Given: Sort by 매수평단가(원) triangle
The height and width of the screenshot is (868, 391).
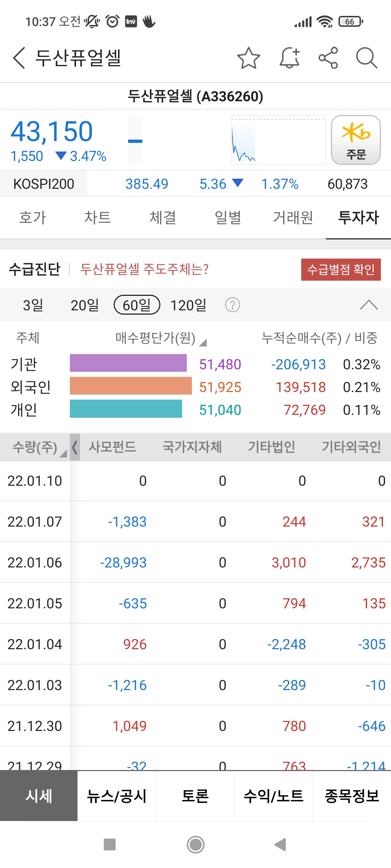Looking at the screenshot, I should (x=203, y=342).
